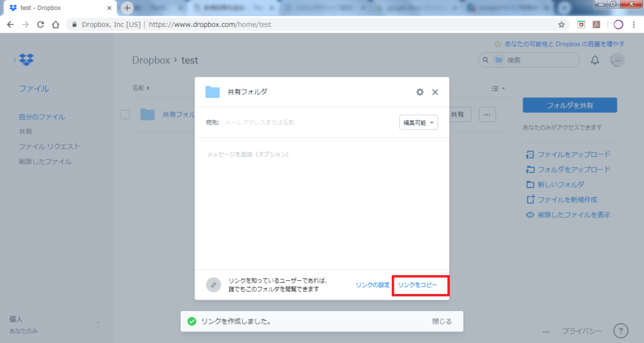Open 削除したファイル in sidebar
This screenshot has width=644, height=343.
(45, 161)
